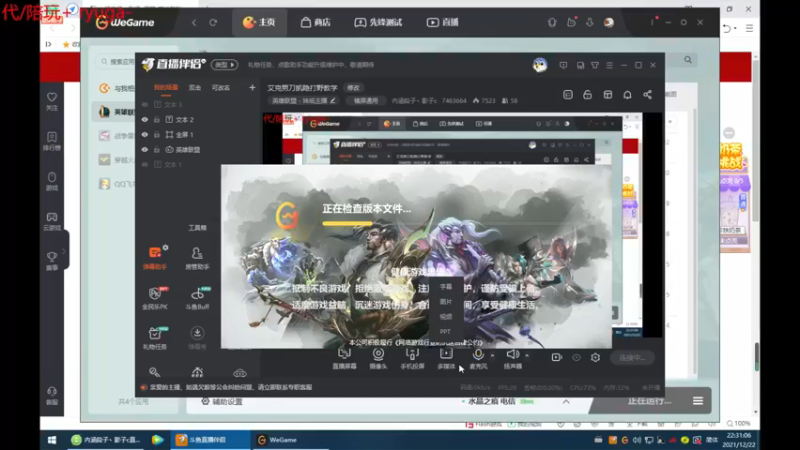Toggle preview eye icon near settings gear
The height and width of the screenshot is (450, 800).
pyautogui.click(x=576, y=358)
